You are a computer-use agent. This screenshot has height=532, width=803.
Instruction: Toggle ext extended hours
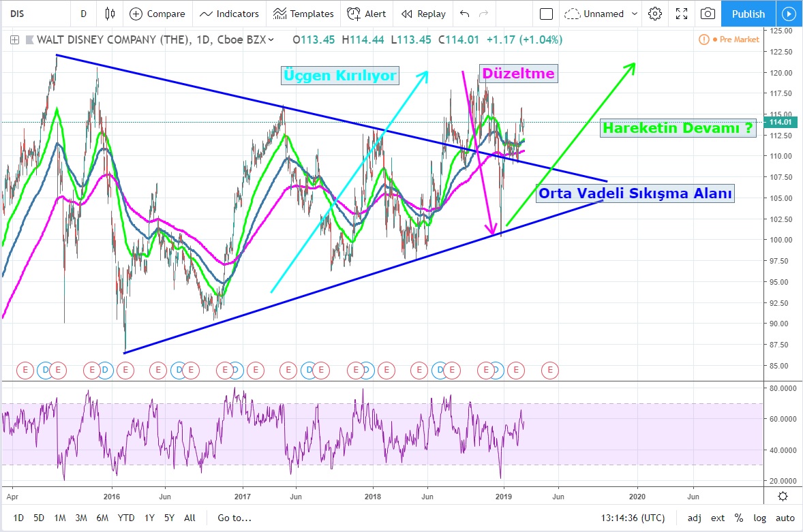click(x=718, y=518)
